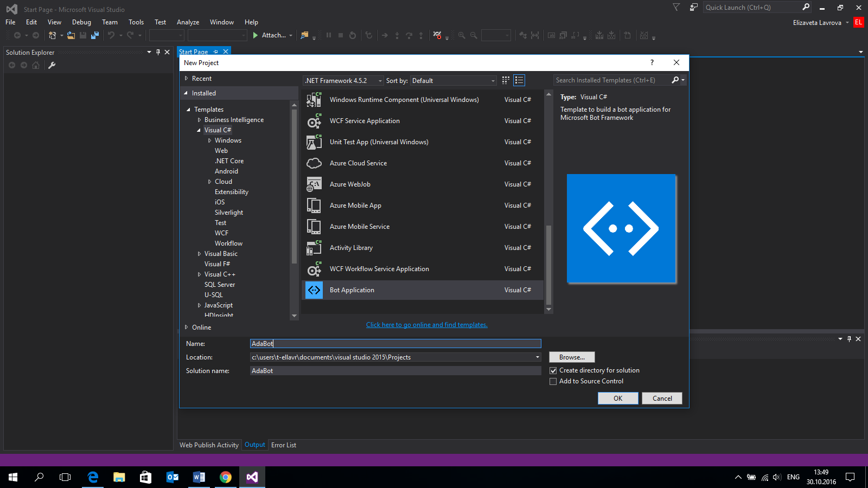The height and width of the screenshot is (488, 868).
Task: Open the Tools menu
Action: pyautogui.click(x=136, y=22)
